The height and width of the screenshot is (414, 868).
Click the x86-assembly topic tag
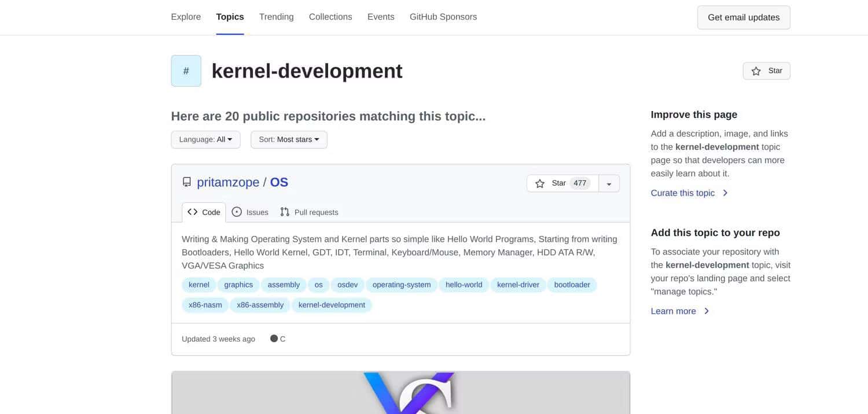point(260,305)
